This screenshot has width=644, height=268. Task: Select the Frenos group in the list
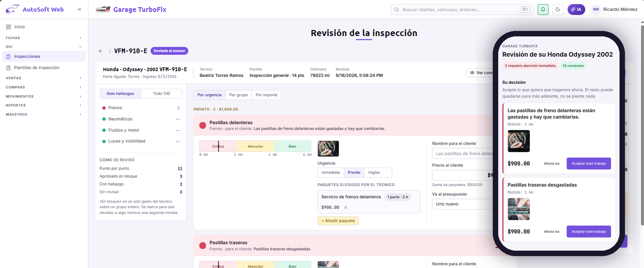141,108
